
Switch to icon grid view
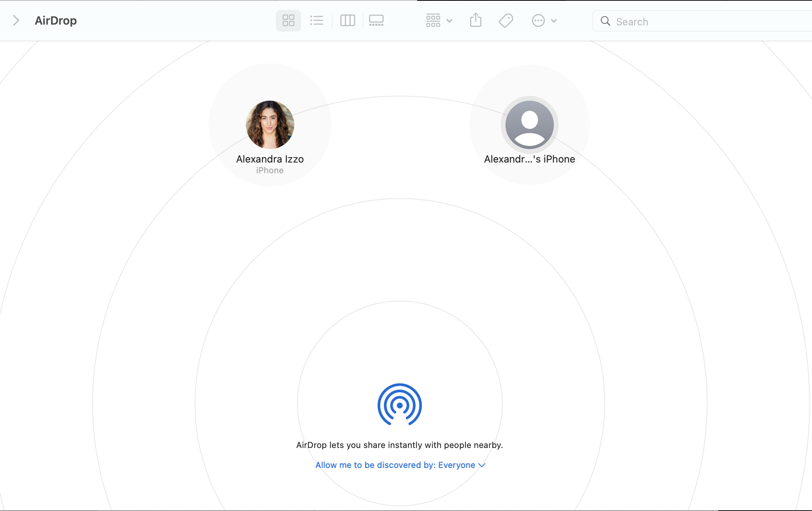click(x=288, y=20)
